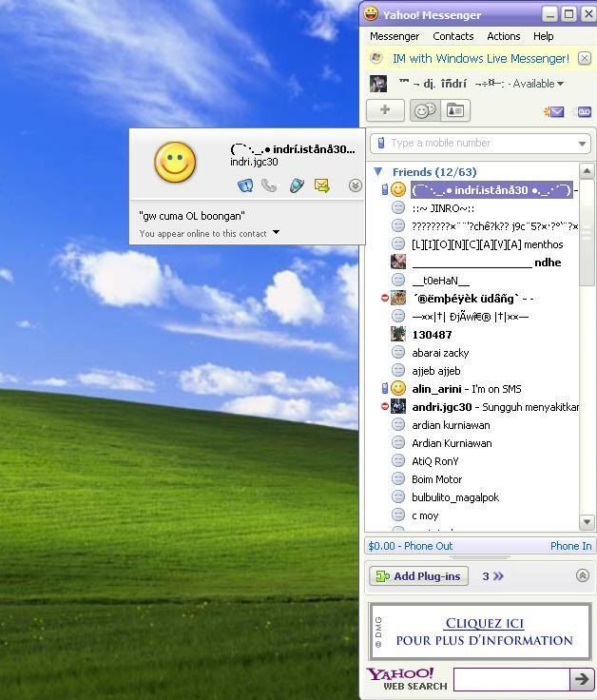Select contact 130487
Screen dimensions: 597x700
432,335
